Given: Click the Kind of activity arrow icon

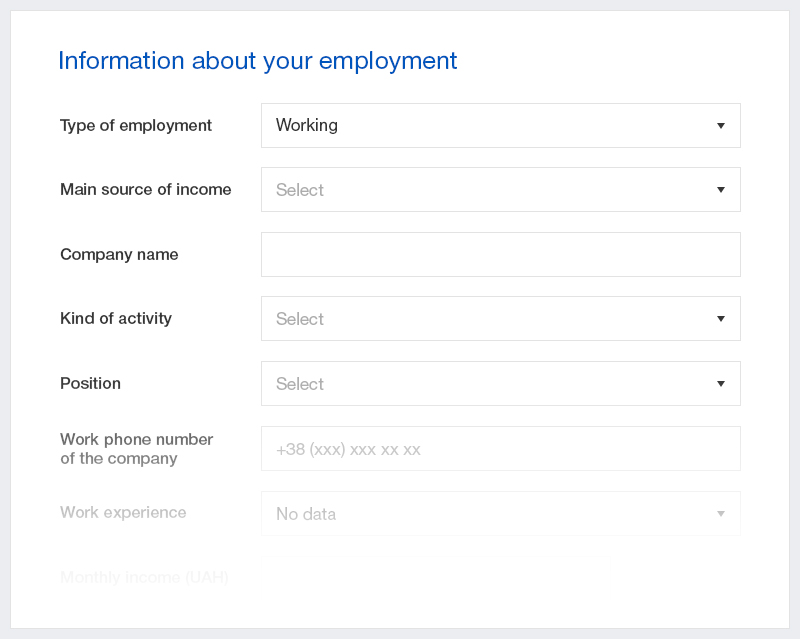Looking at the screenshot, I should pos(720,319).
